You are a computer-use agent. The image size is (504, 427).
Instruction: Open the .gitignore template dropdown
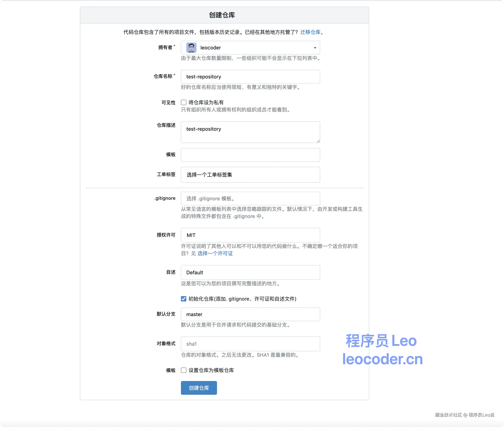click(250, 199)
